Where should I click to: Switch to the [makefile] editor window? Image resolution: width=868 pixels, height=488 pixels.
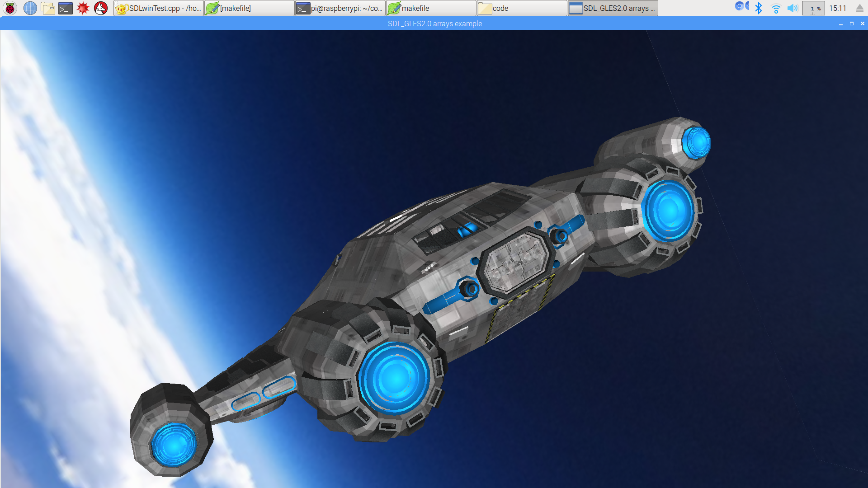[250, 8]
